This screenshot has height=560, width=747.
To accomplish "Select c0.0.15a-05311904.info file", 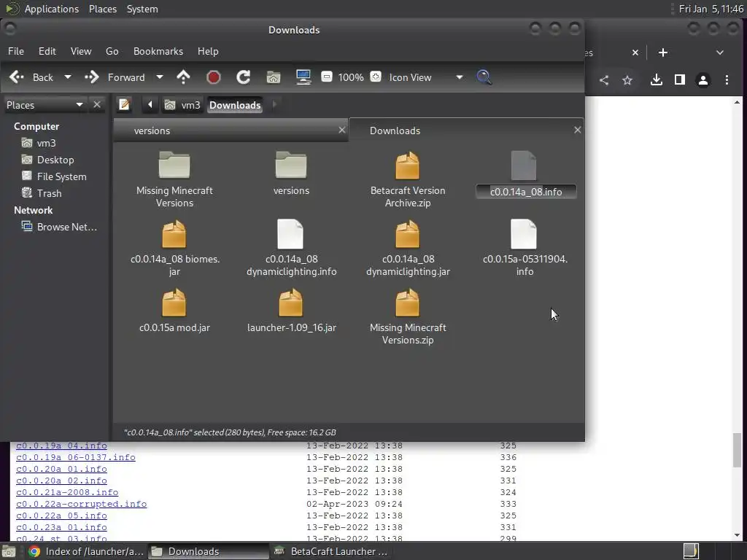I will [x=525, y=248].
